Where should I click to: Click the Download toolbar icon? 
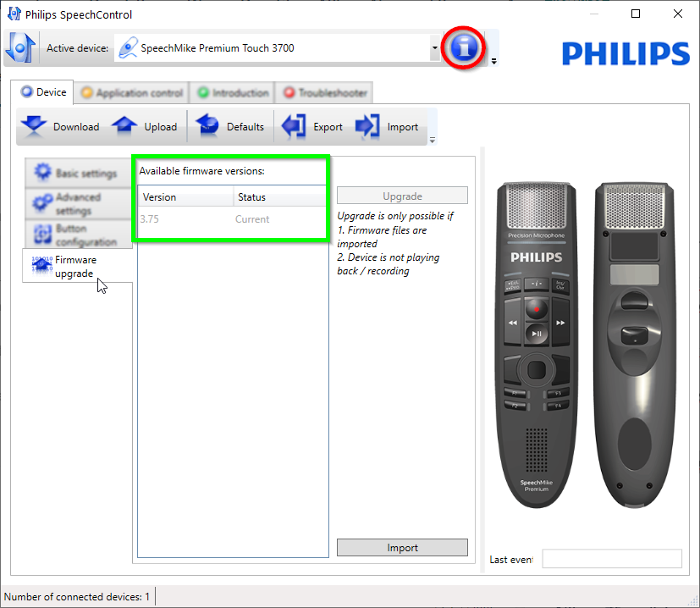coord(34,126)
